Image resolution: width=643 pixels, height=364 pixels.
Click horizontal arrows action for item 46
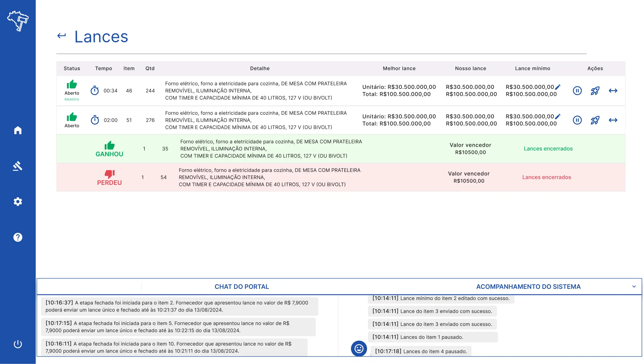point(613,91)
